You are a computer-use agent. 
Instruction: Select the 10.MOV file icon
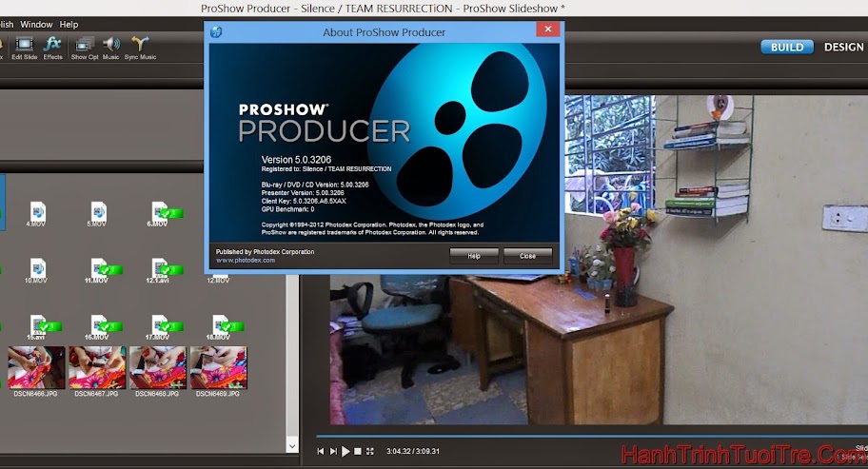pos(36,270)
